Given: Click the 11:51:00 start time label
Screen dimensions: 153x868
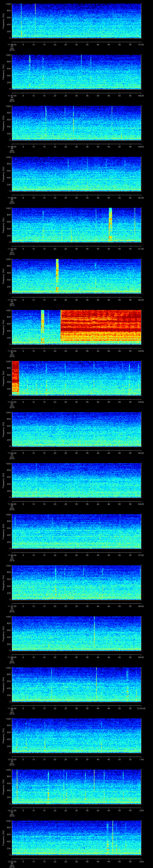Looking at the screenshot, I should click(12, 300).
